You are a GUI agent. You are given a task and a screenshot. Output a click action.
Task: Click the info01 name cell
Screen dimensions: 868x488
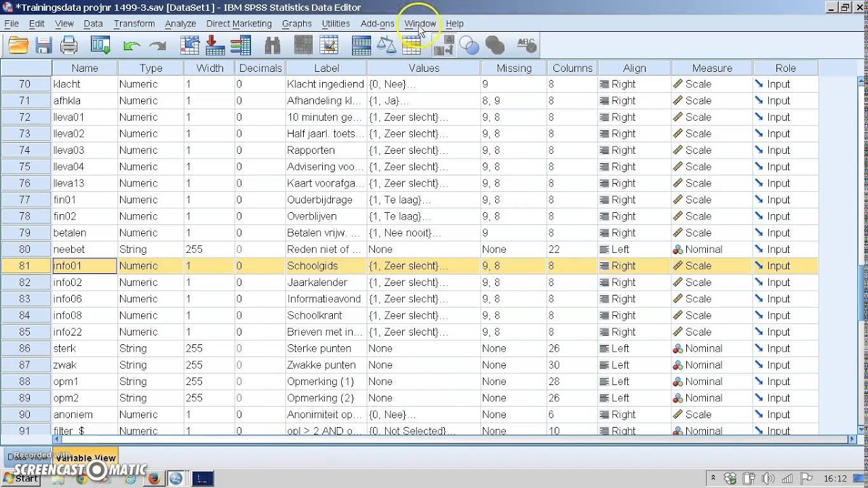point(85,266)
